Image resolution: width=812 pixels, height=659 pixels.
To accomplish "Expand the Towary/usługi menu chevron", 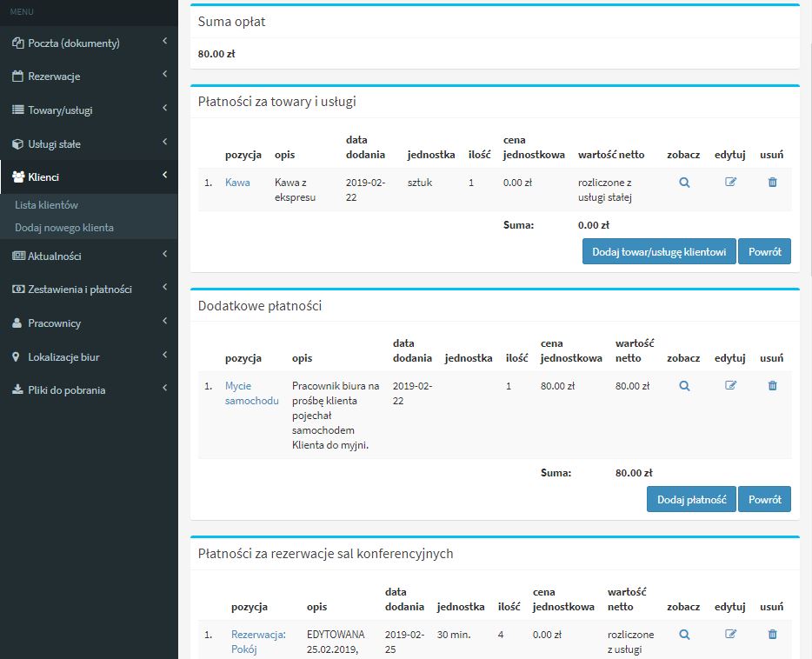I will tap(164, 108).
